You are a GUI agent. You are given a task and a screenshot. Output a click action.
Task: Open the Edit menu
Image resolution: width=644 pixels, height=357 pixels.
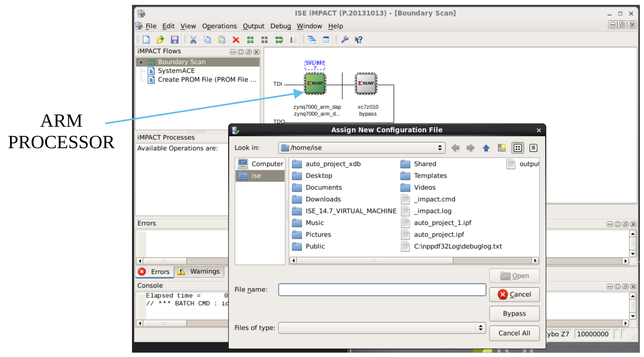168,26
